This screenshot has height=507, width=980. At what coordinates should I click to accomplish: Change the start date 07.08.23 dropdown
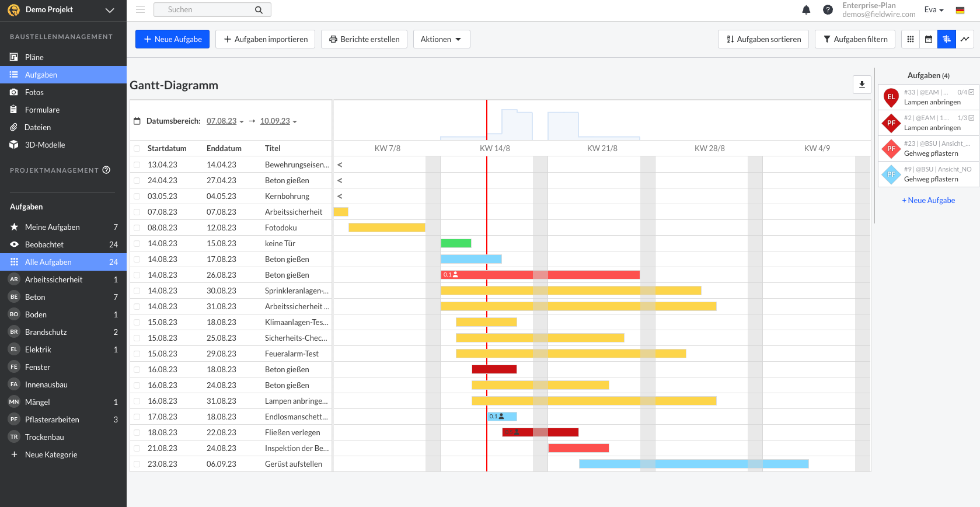225,121
